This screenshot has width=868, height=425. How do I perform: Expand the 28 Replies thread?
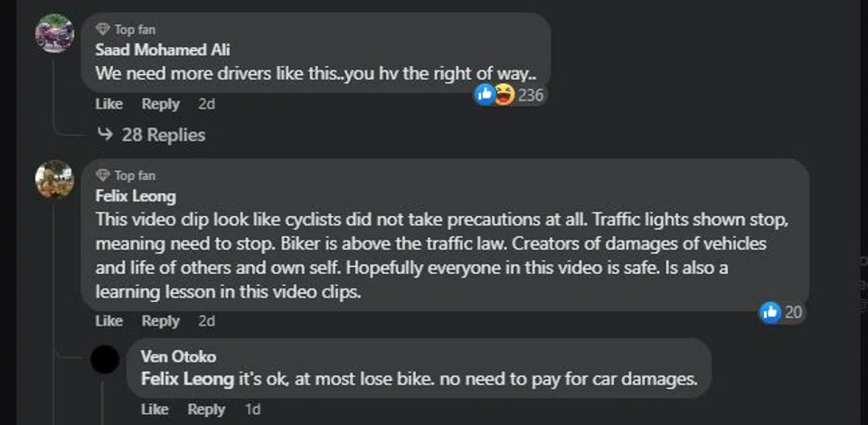click(x=151, y=135)
